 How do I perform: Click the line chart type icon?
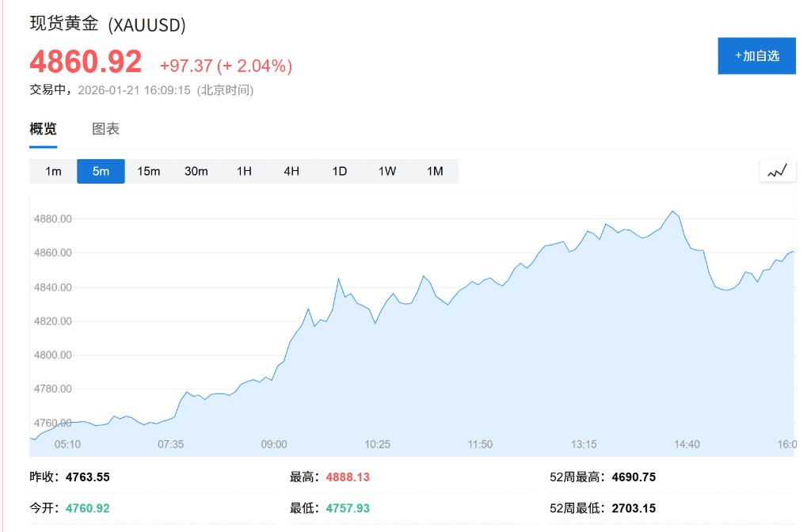coord(777,170)
